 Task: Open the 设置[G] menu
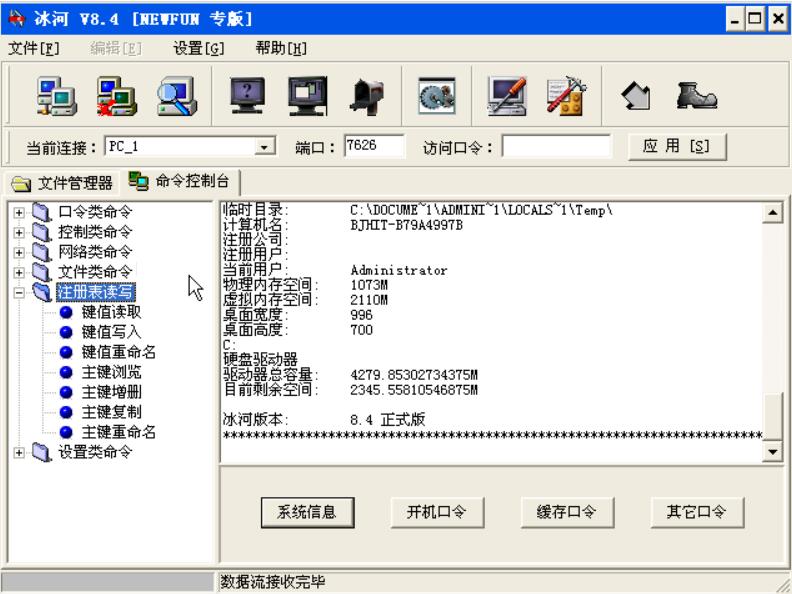tap(199, 48)
